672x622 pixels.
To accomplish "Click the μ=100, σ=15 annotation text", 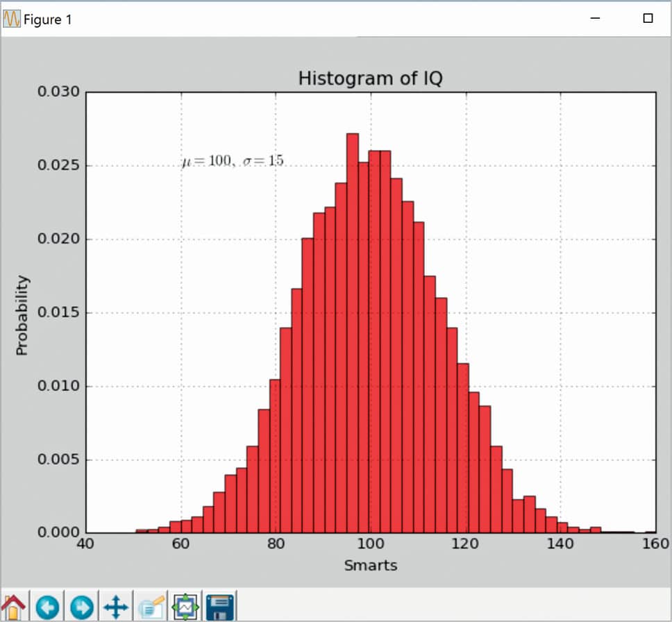I will coord(232,161).
